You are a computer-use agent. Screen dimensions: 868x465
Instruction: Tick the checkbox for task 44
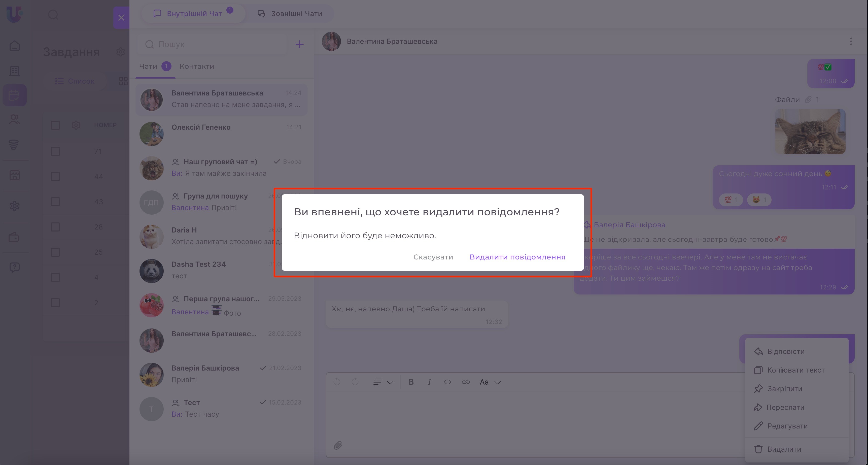[x=55, y=177]
